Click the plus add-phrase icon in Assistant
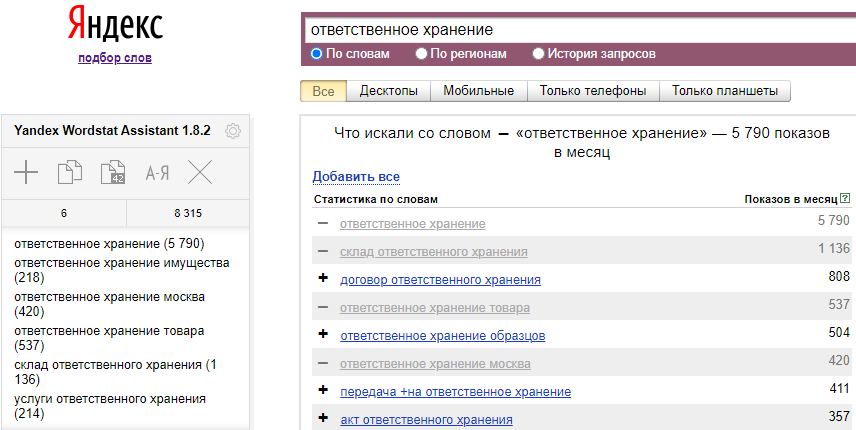 click(26, 172)
